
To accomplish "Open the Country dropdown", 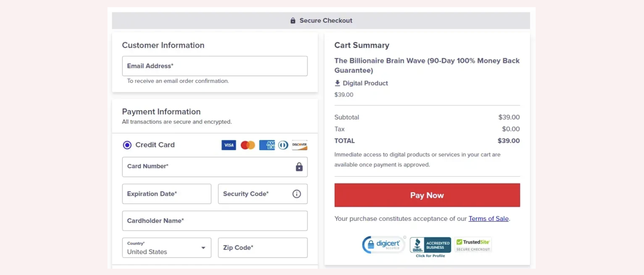I will click(167, 248).
